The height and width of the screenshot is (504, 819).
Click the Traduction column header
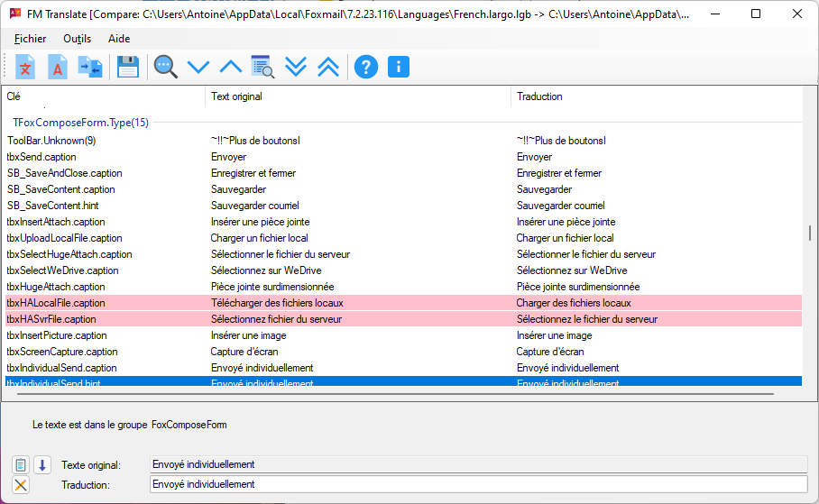[x=539, y=96]
